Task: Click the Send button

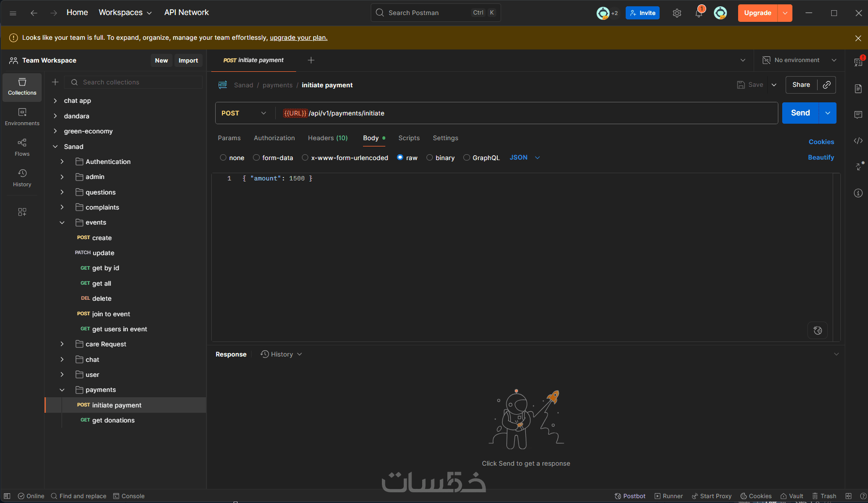Action: (x=800, y=113)
